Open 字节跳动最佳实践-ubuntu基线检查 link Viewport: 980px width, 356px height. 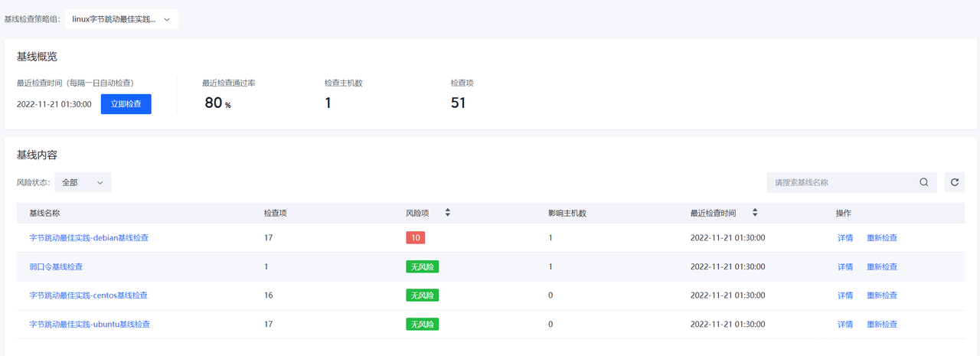(x=90, y=325)
